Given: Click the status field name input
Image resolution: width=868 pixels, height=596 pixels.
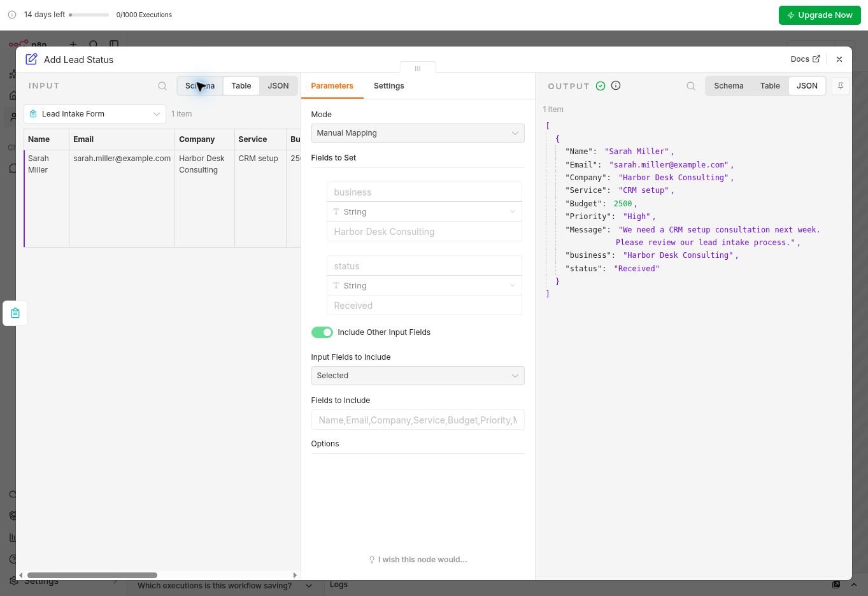Looking at the screenshot, I should pos(424,266).
